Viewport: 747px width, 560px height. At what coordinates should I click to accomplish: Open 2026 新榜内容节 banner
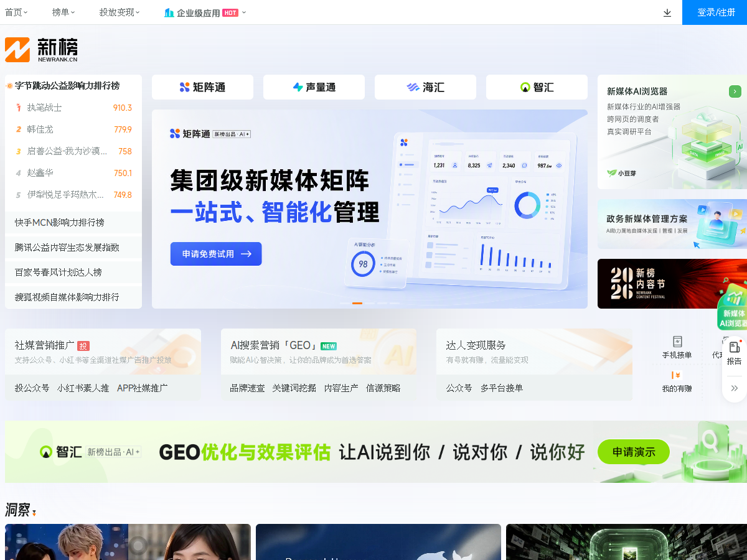click(x=672, y=284)
